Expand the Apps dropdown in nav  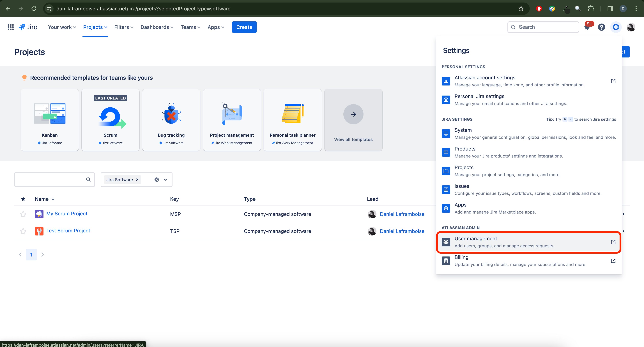click(216, 27)
